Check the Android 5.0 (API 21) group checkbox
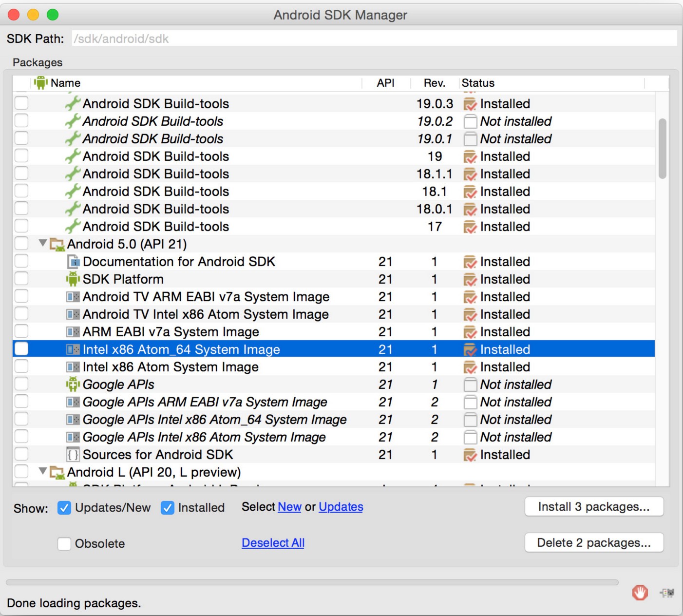 click(21, 243)
